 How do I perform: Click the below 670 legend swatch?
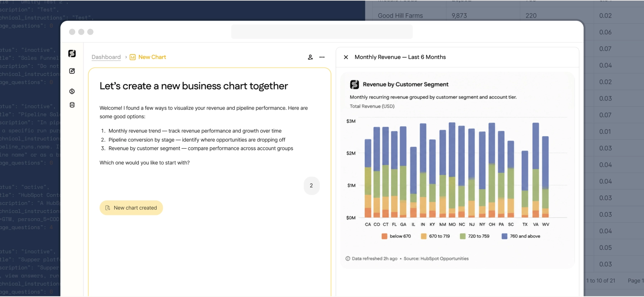[x=385, y=236]
